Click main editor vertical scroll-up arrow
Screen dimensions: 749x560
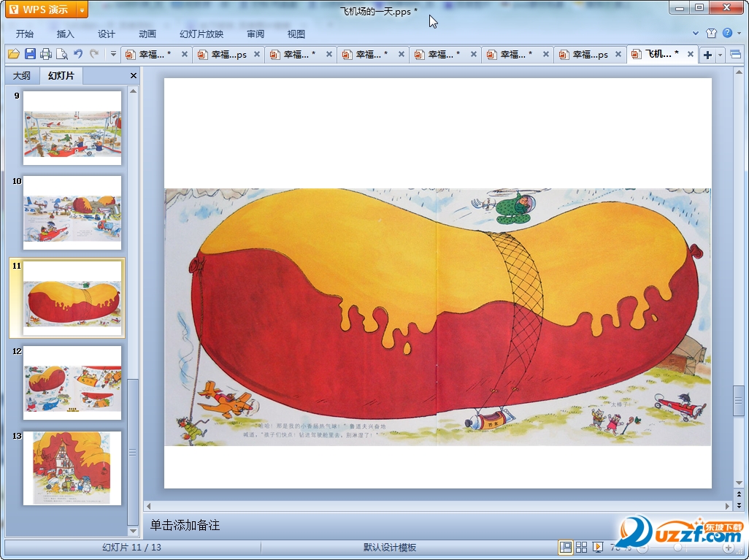click(x=739, y=72)
